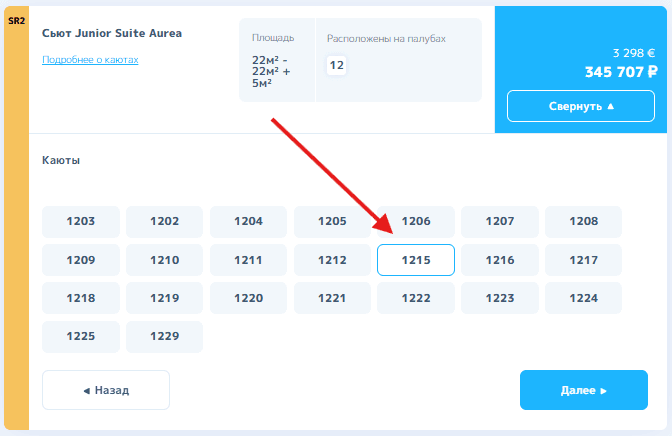Select cabin 1219
This screenshot has height=436, width=672.
(x=164, y=298)
